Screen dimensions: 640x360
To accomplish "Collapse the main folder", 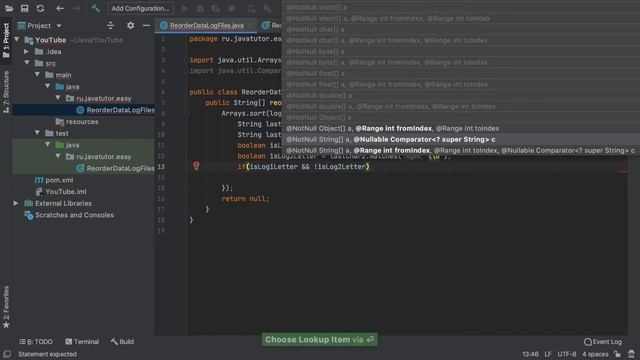I will click(38, 75).
